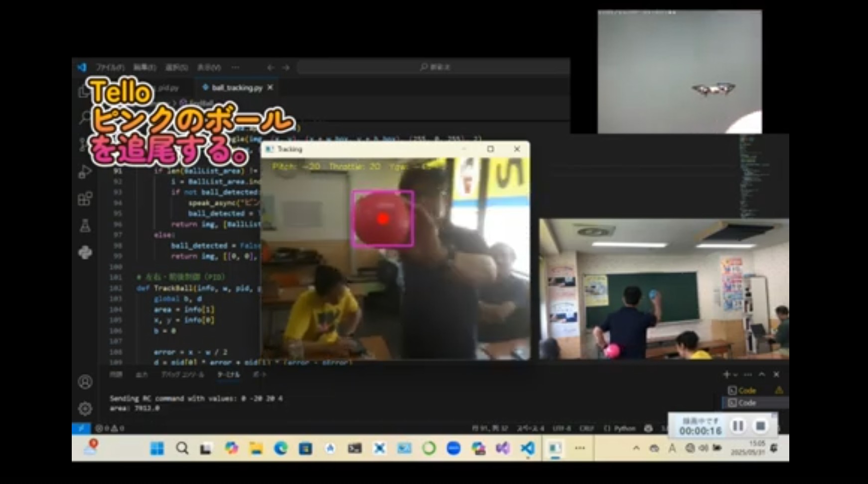Switch to the ball_tracking.py editor tab
The height and width of the screenshot is (484, 868).
click(x=237, y=88)
